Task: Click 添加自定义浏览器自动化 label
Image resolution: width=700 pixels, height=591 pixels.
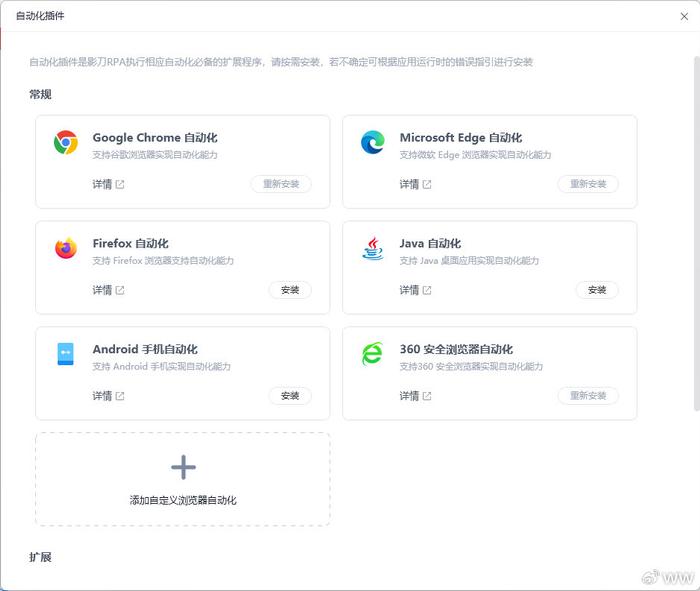Action: coord(183,500)
